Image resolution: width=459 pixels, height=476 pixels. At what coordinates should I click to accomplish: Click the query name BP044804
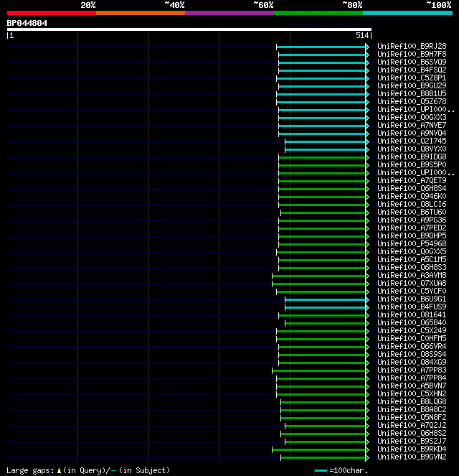tap(27, 23)
